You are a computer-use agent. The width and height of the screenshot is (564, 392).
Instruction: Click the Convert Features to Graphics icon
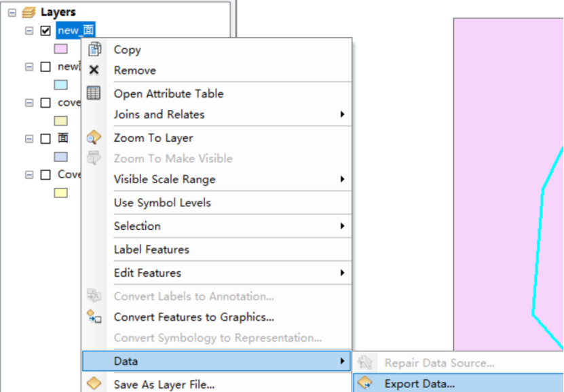(x=96, y=315)
